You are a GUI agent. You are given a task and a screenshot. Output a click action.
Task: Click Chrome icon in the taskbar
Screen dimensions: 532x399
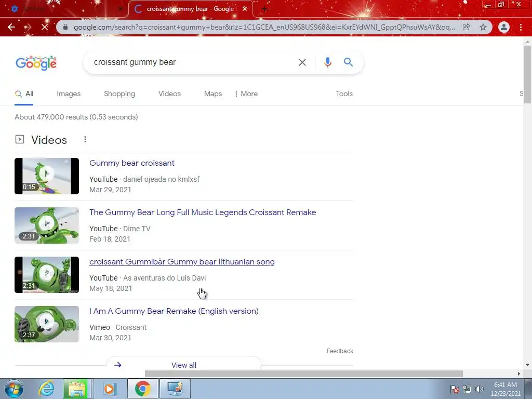coord(142,389)
